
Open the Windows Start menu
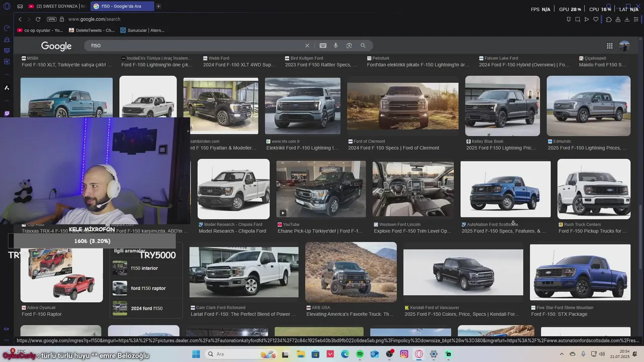coord(196,354)
